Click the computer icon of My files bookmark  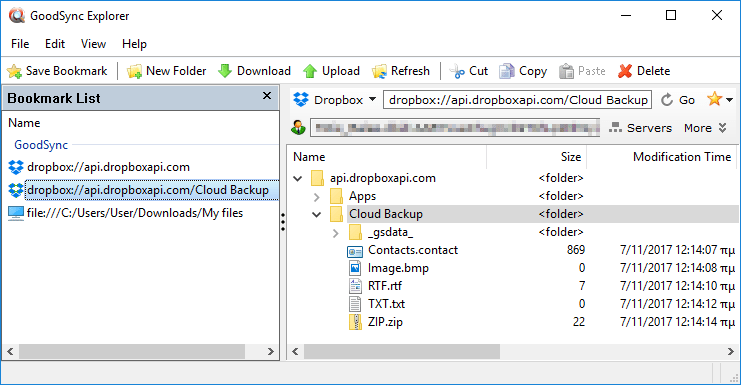click(x=16, y=214)
